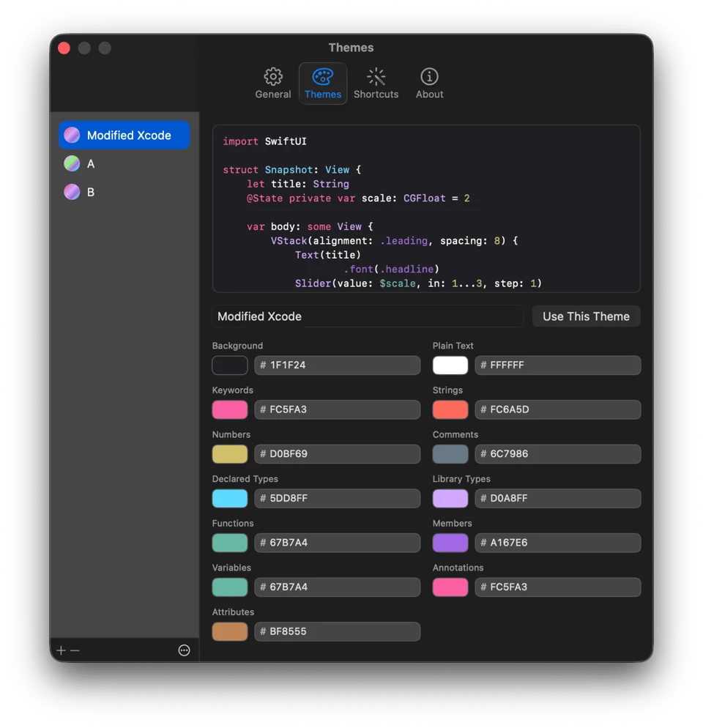Image resolution: width=703 pixels, height=728 pixels.
Task: Open the Functions color swatch
Action: pyautogui.click(x=230, y=542)
